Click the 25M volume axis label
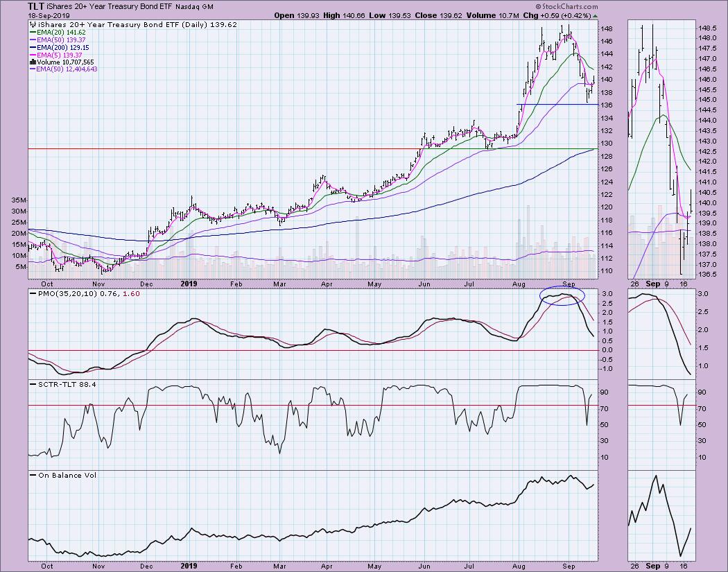This screenshot has width=728, height=572. click(x=19, y=223)
